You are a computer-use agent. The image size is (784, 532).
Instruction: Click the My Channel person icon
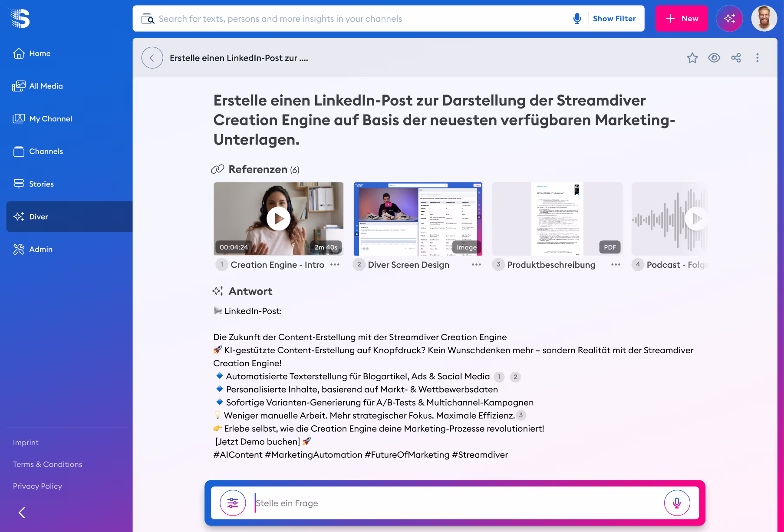click(x=19, y=118)
